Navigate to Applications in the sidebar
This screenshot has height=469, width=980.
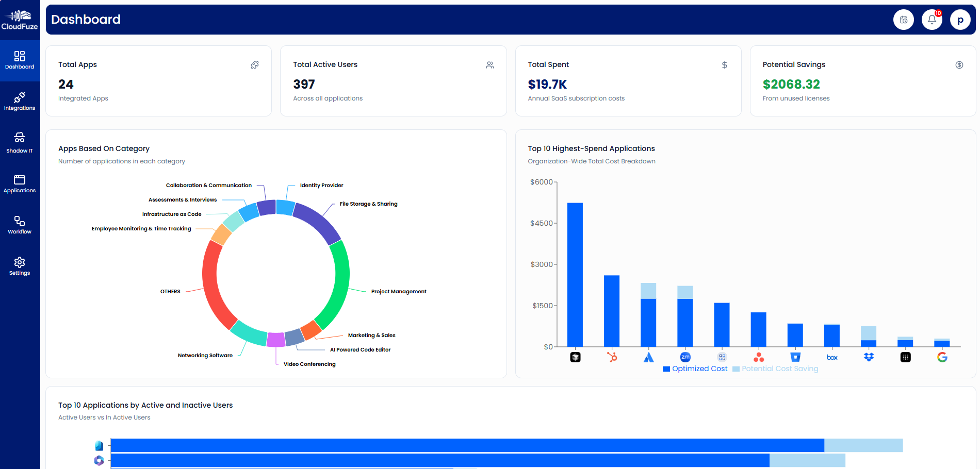20,183
